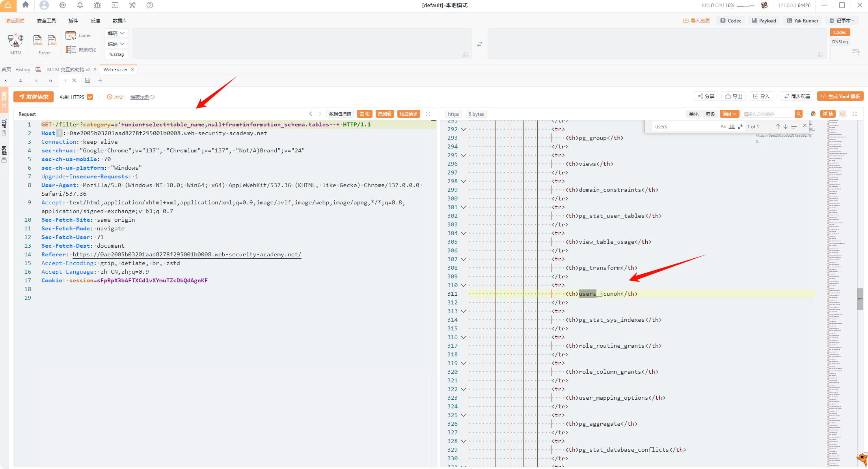
Task: Click the response minimap scrollbar thumb
Action: [860, 299]
